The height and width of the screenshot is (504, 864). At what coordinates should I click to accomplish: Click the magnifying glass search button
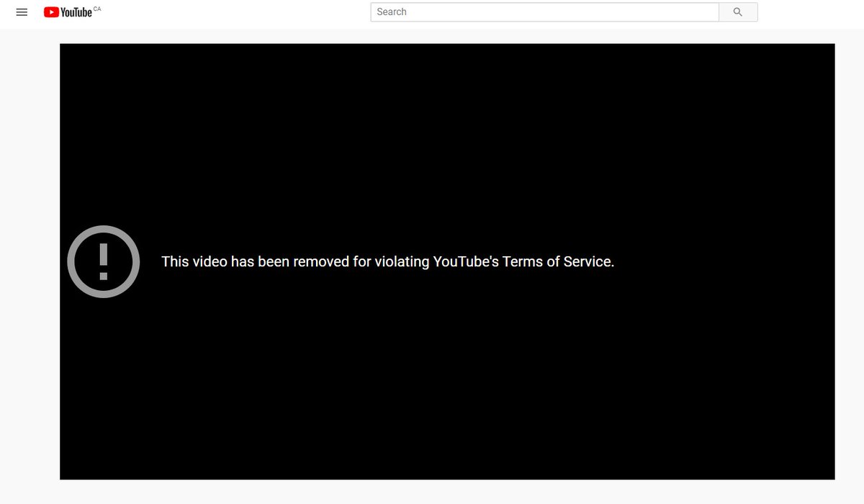[x=738, y=12]
